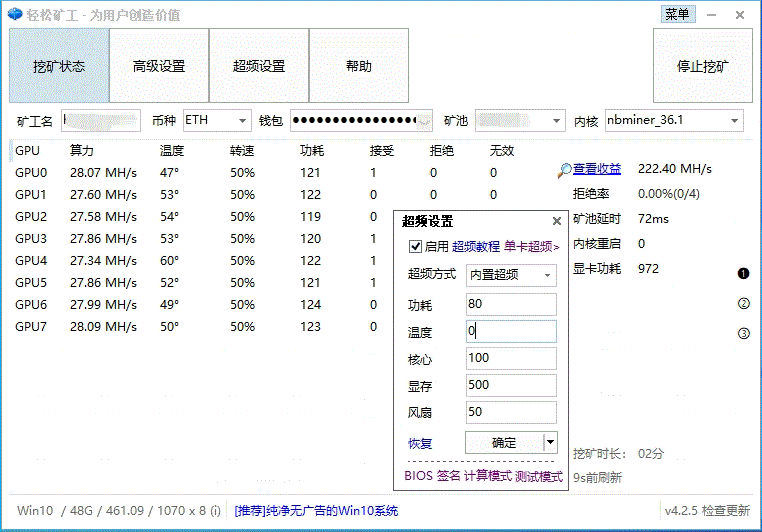
Task: Focus the 矿工名 input field
Action: (101, 120)
